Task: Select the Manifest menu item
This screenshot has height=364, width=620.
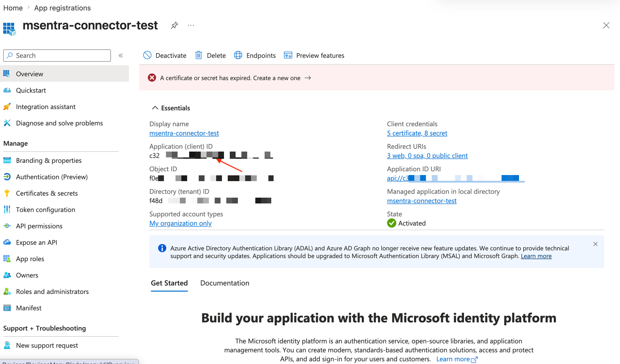Action: 29,308
